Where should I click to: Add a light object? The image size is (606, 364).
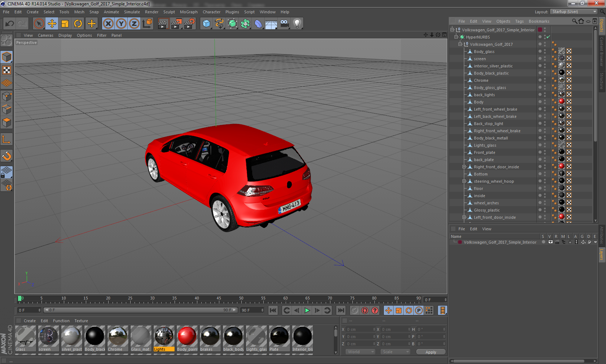tap(297, 24)
